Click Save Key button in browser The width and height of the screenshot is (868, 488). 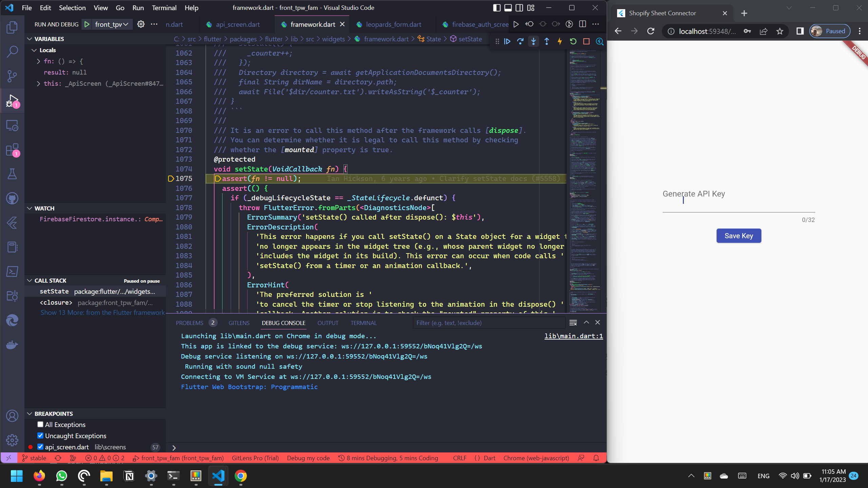[738, 236]
